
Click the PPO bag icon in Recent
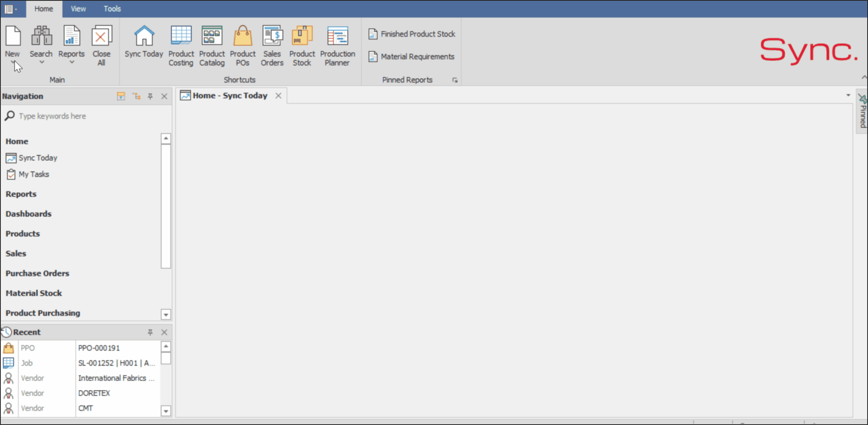click(9, 348)
